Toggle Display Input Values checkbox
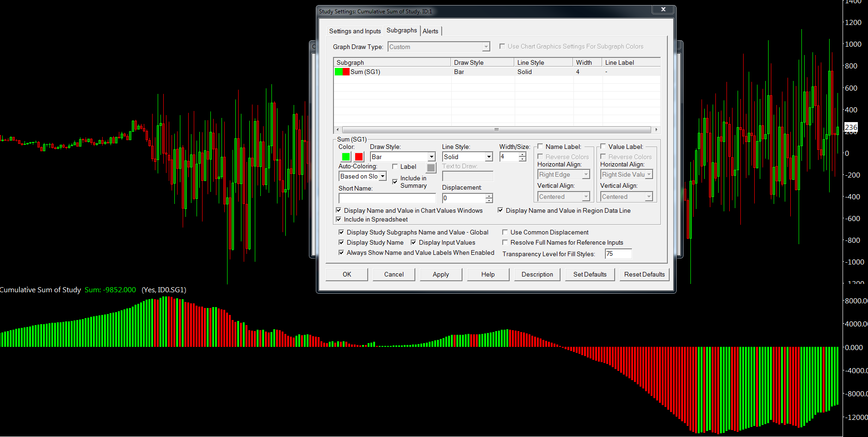This screenshot has width=868, height=437. (413, 242)
